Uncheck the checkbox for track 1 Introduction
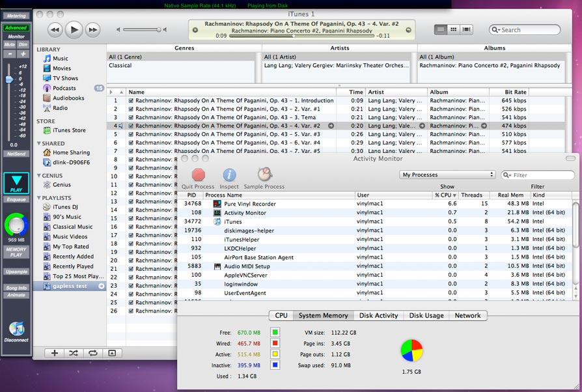This screenshot has width=582, height=392. (131, 100)
